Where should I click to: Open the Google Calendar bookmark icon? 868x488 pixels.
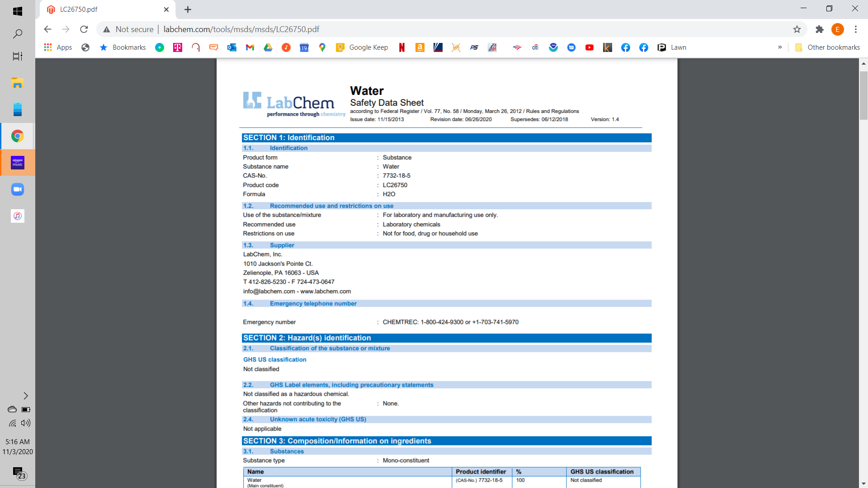pyautogui.click(x=304, y=47)
